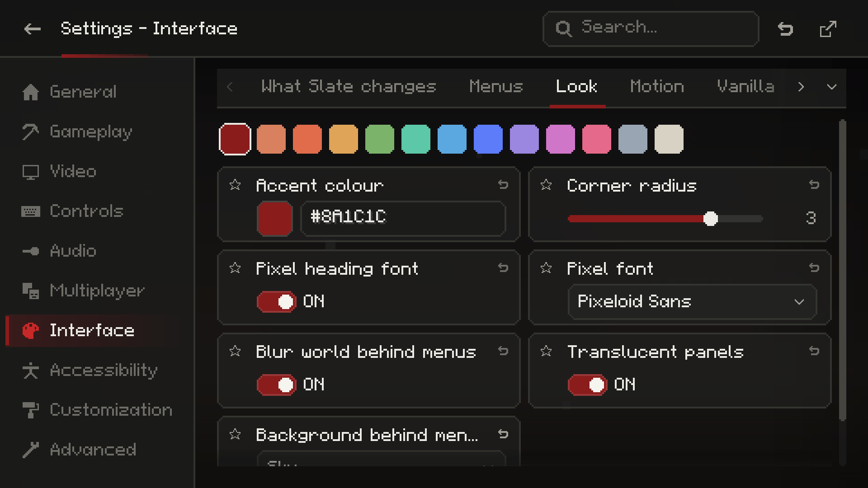868x488 pixels.
Task: Open the Pixeloid Sans font dropdown
Action: [692, 301]
